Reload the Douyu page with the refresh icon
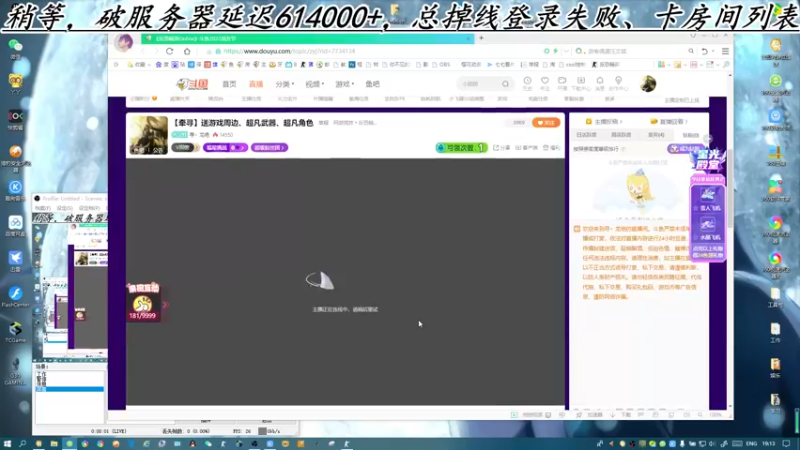 coord(169,51)
